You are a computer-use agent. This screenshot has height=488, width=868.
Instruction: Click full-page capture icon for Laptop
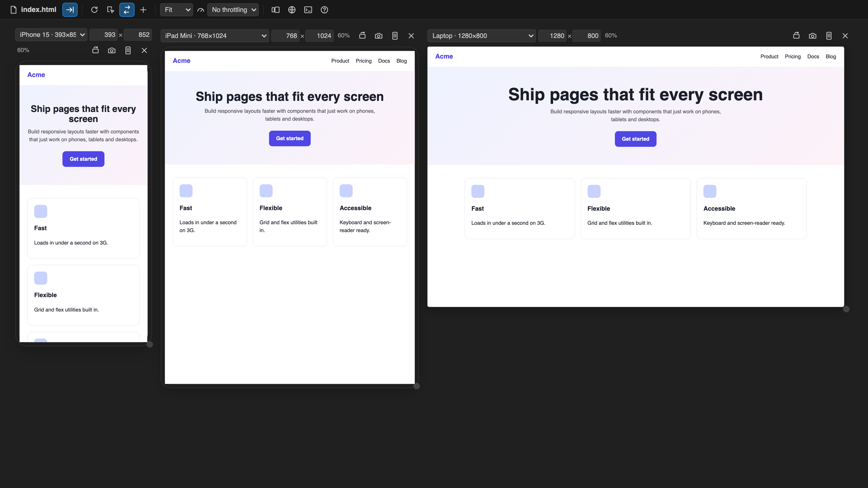(829, 36)
